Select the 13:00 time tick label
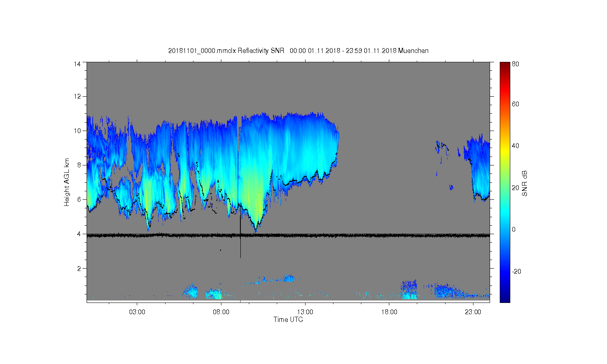This screenshot has width=607, height=364. (305, 312)
